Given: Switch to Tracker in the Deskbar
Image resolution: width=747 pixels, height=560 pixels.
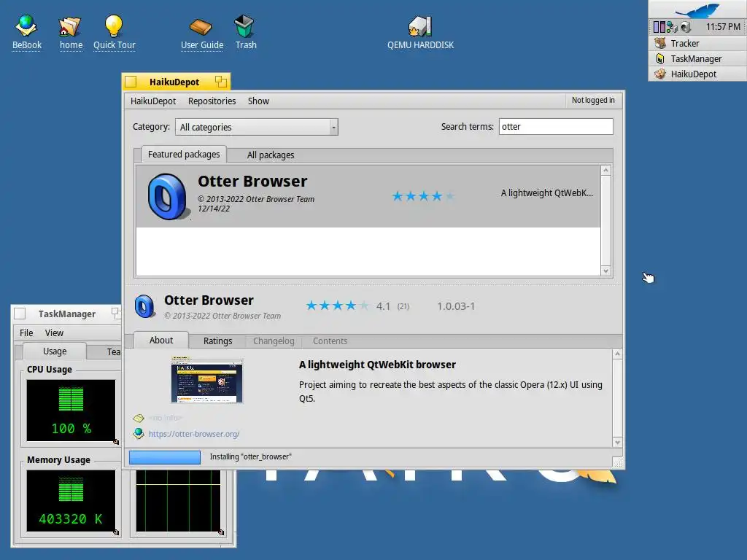Looking at the screenshot, I should point(697,43).
